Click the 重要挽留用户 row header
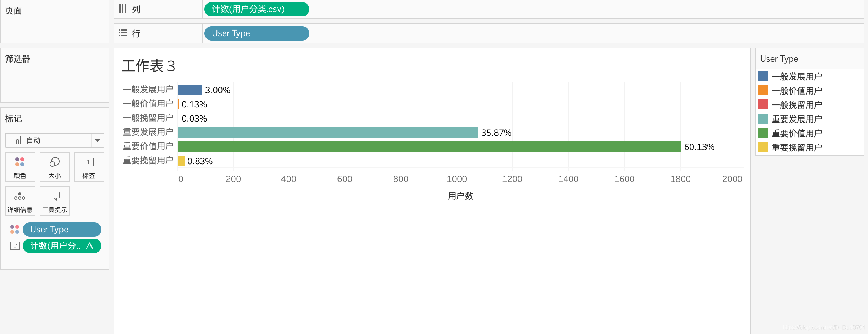This screenshot has height=334, width=868. (x=148, y=161)
